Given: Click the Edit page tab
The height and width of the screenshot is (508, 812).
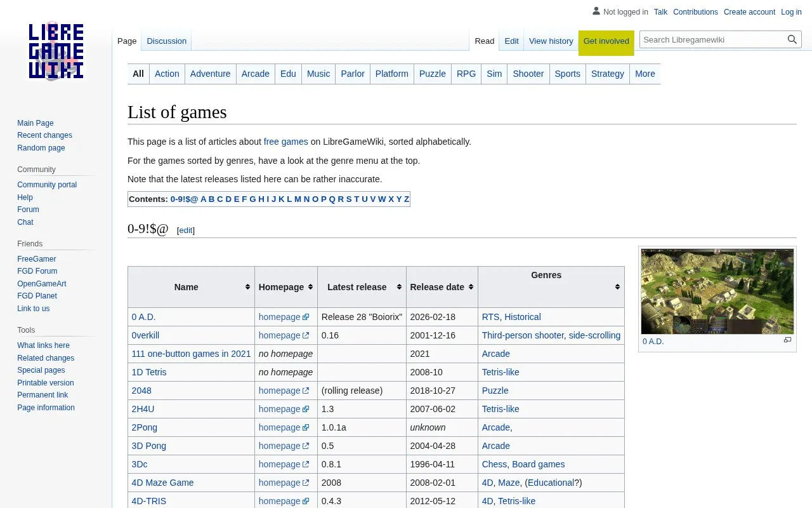Looking at the screenshot, I should [511, 41].
